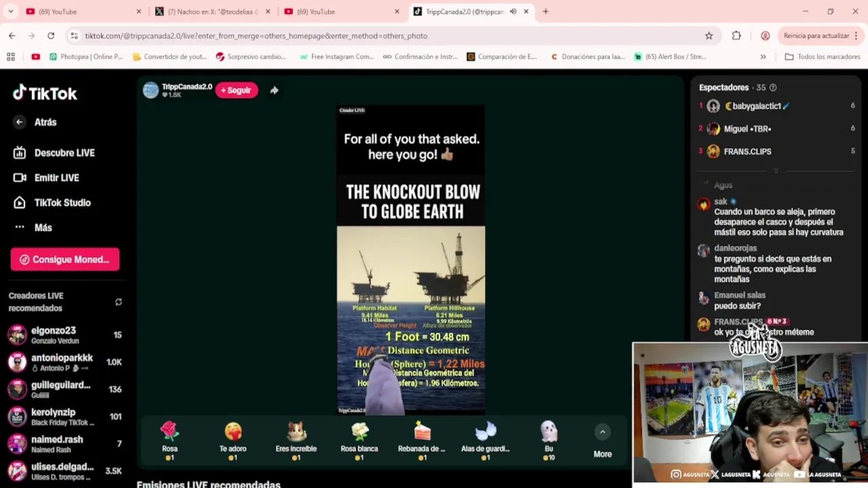The height and width of the screenshot is (488, 868).
Task: Open Photopea bookmark
Action: pos(86,57)
